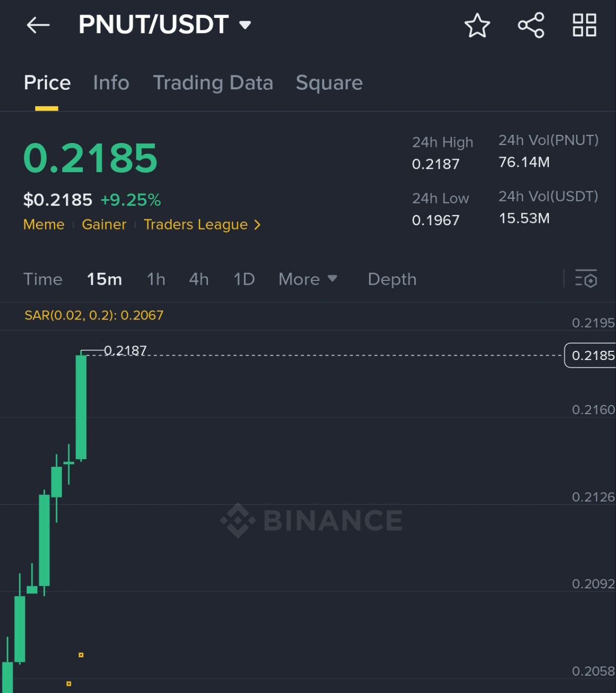Tap the 24h High value 0.2187

tap(436, 164)
